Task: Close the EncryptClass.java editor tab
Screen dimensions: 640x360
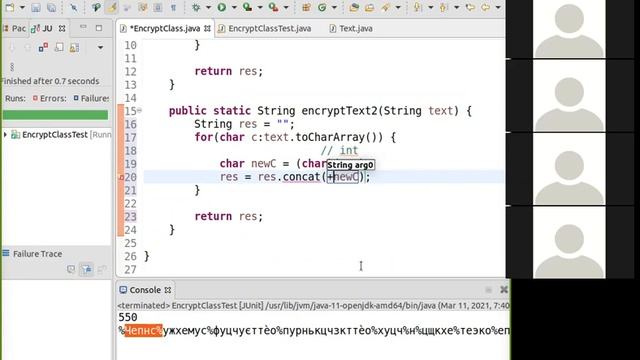Action: tap(207, 29)
